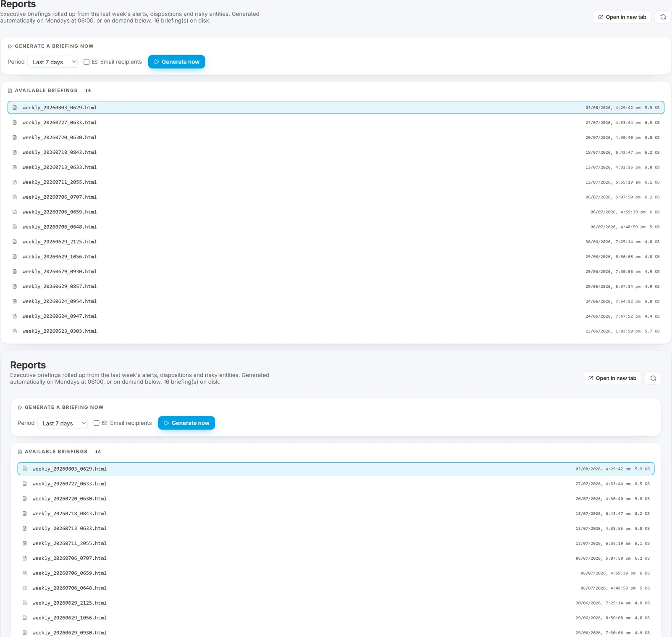
Task: Select weekly_20260720_0630.html name in upper list
Action: coord(60,137)
